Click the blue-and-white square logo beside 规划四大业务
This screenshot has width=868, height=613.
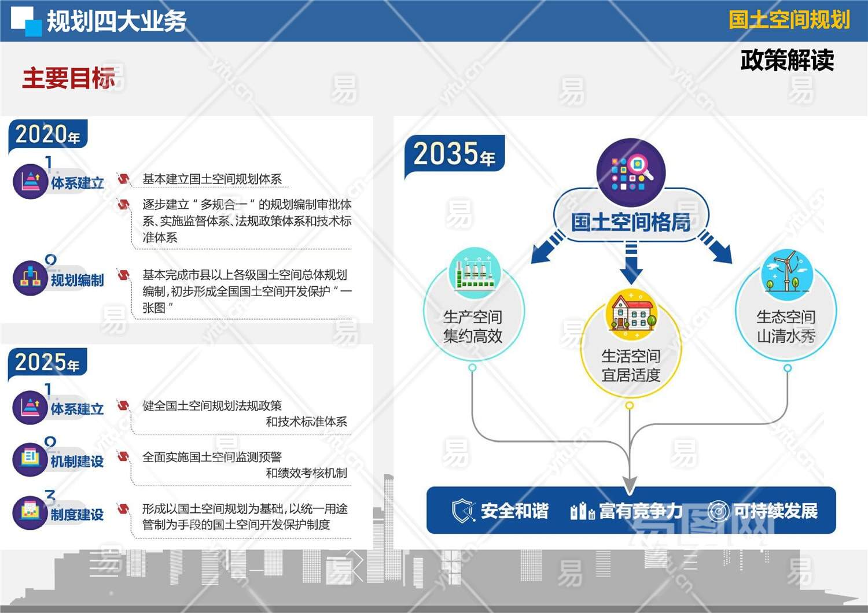[x=27, y=21]
